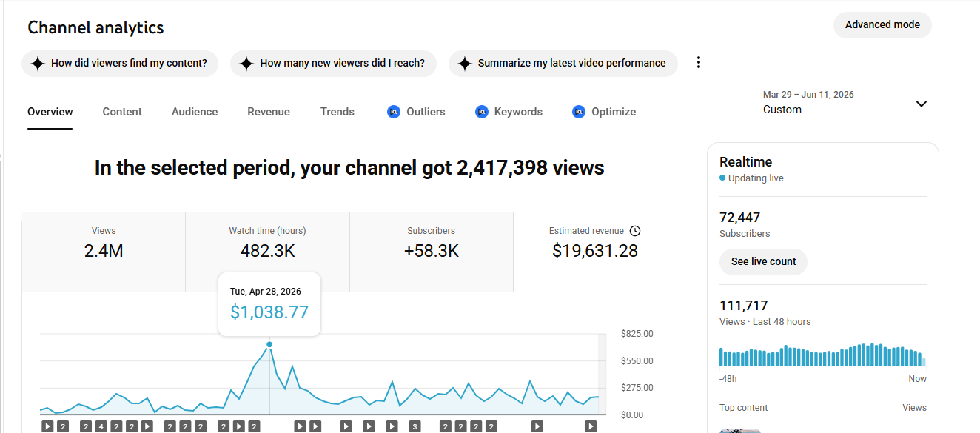This screenshot has height=433, width=980.
Task: Open the Trends tab
Action: [338, 112]
